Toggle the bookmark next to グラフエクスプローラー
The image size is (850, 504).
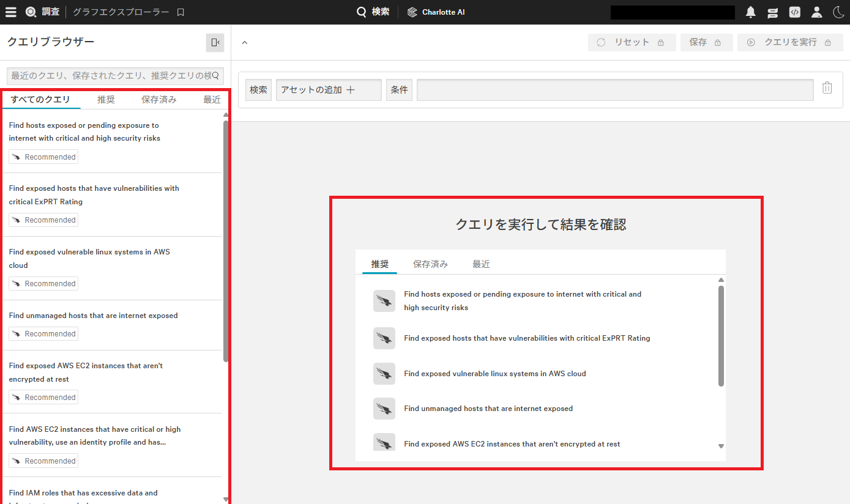coord(180,12)
